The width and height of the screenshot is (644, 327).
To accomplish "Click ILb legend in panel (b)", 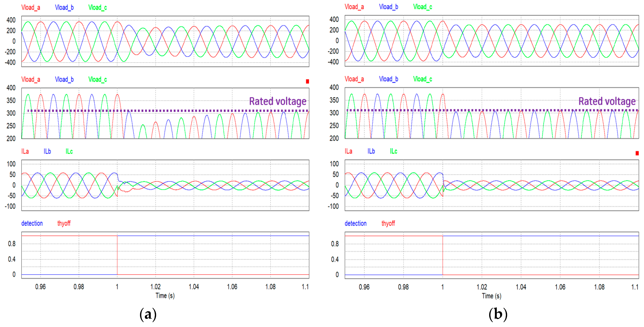I will pyautogui.click(x=371, y=151).
